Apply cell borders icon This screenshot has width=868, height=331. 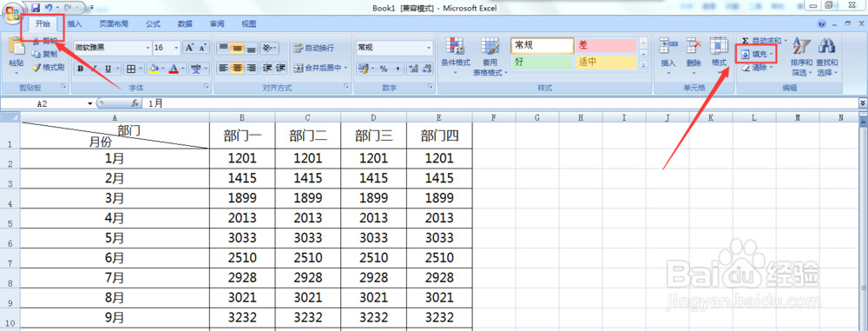pos(131,69)
